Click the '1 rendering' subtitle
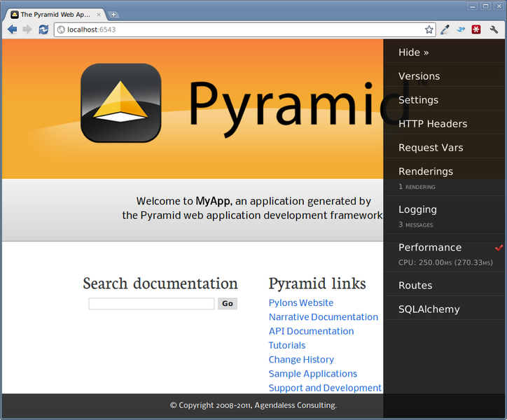Screen dimensions: 507x420 (417, 187)
